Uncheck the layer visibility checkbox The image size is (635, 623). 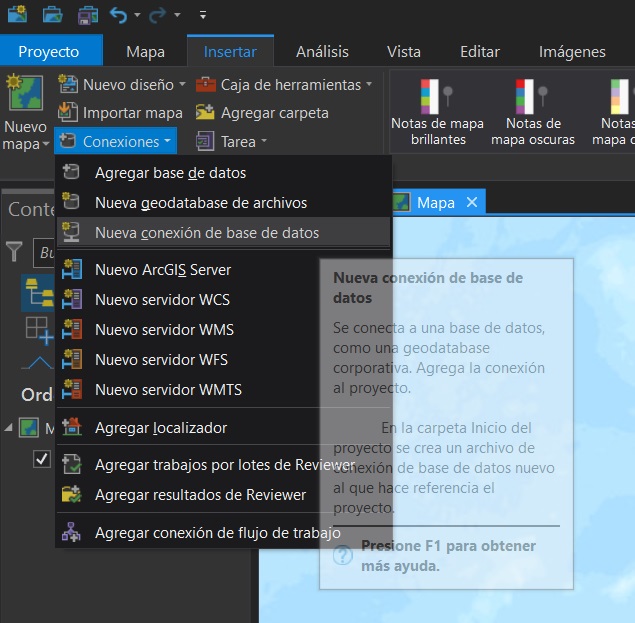pyautogui.click(x=42, y=459)
